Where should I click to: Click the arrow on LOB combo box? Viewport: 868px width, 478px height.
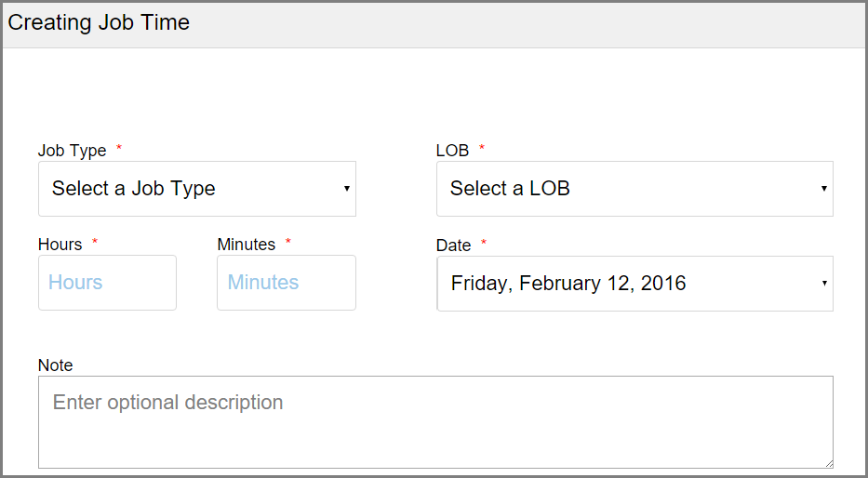(823, 189)
